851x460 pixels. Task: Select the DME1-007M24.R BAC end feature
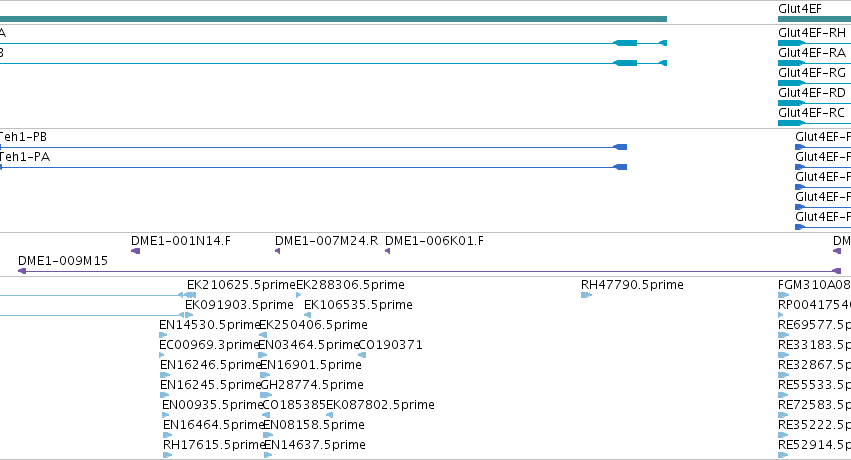[x=326, y=241]
